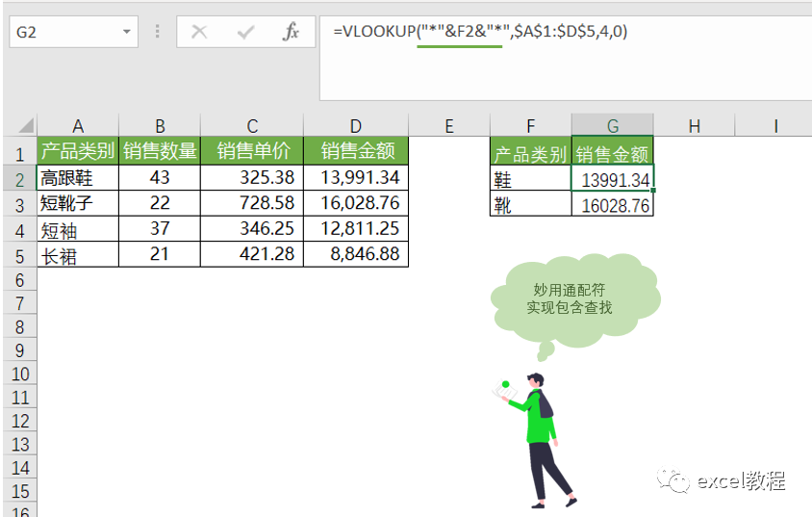Select amount cell 16,028.76
Screen dimensions: 812x517
[x=356, y=203]
